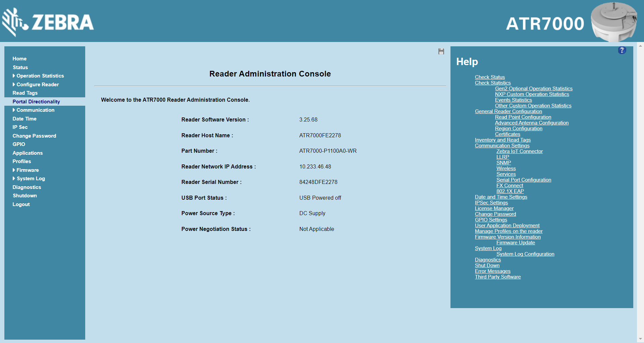The width and height of the screenshot is (644, 343).
Task: Open Read Point Configuration link
Action: click(x=523, y=117)
